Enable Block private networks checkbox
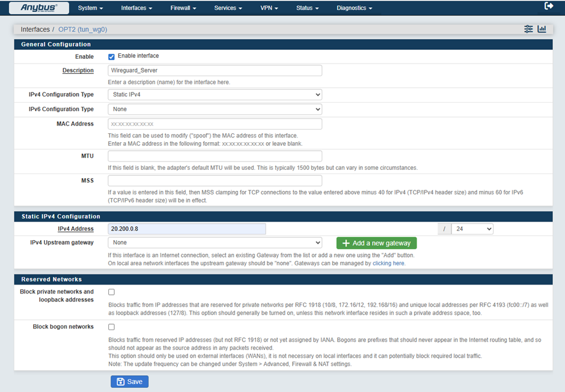565x392 pixels. (111, 292)
